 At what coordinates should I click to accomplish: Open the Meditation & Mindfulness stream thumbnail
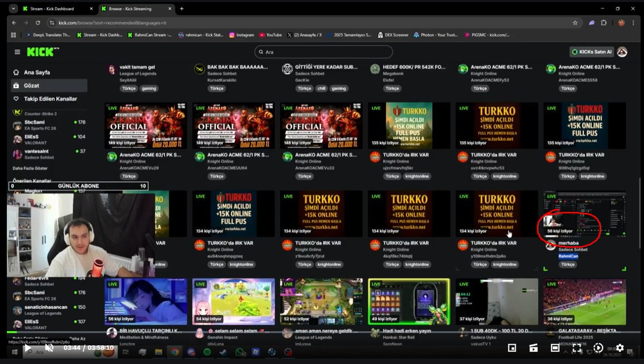pyautogui.click(x=145, y=301)
